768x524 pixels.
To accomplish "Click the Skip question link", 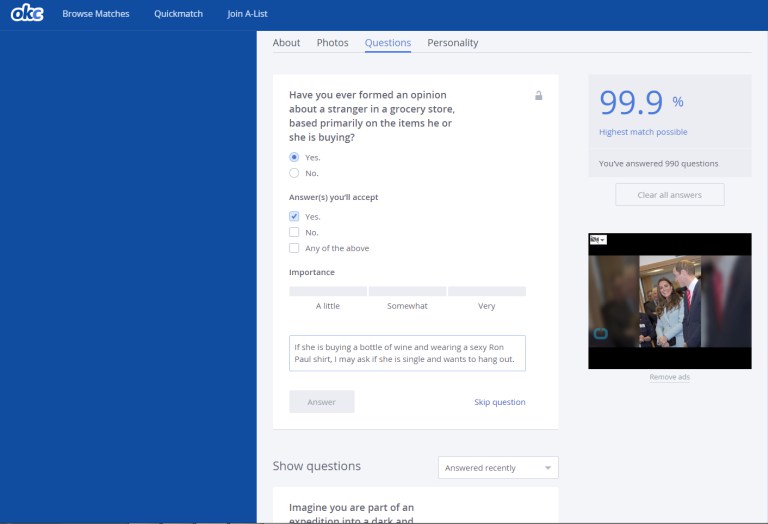I will coord(499,402).
